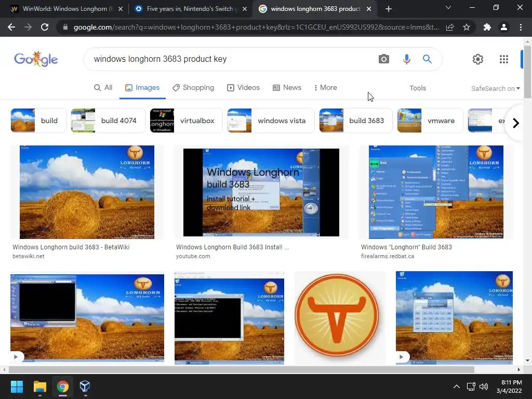Filter images by the build chip
The image size is (532, 399).
[x=38, y=121]
